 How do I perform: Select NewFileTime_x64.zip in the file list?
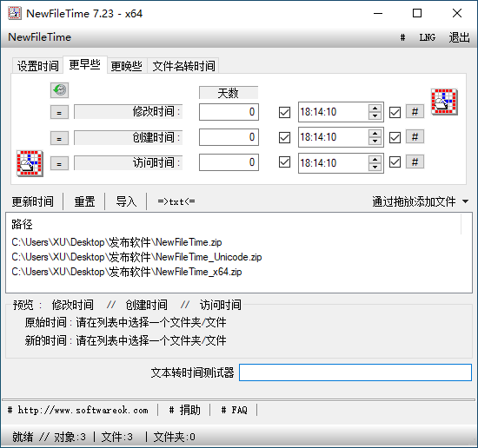[127, 272]
